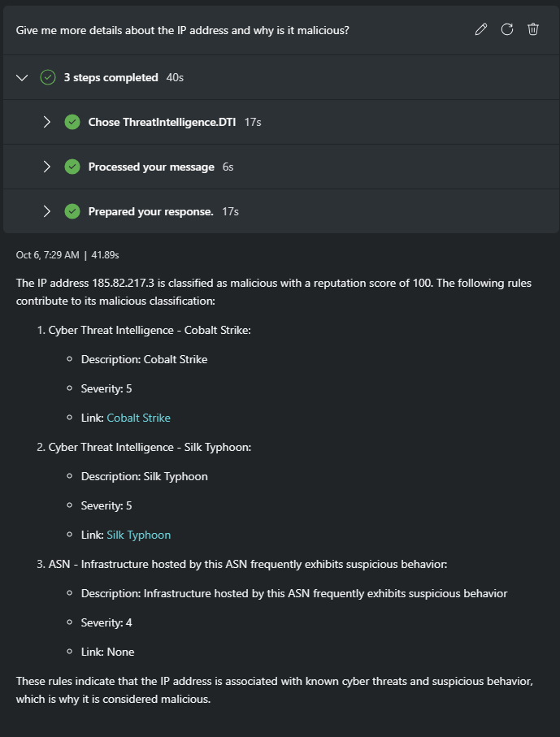Click the pencil icon to edit the prompt

(481, 29)
